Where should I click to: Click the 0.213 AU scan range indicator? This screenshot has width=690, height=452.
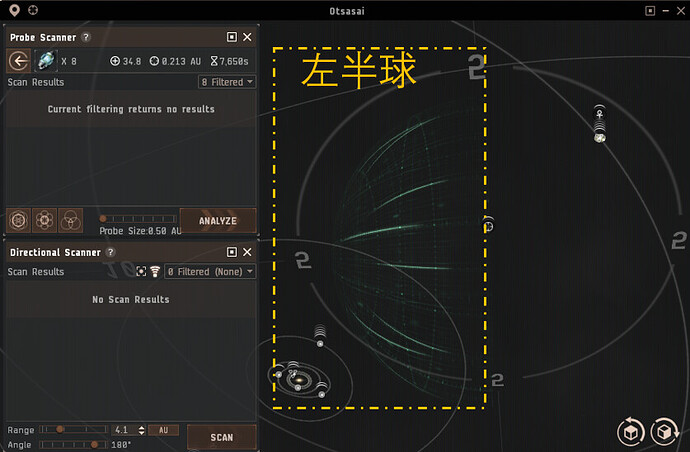tap(175, 61)
